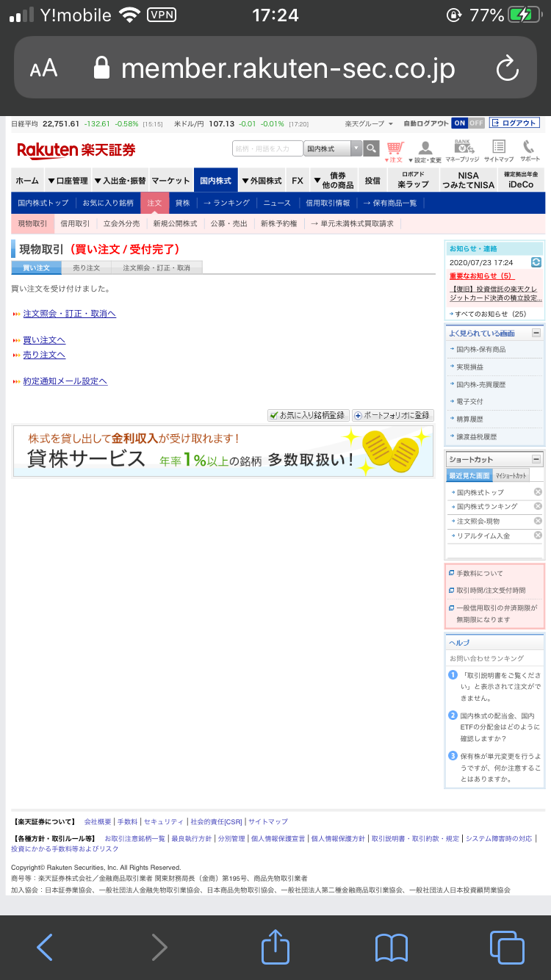Viewport: 551px width, 980px height.
Task: Open the Safari share sheet
Action: (275, 946)
